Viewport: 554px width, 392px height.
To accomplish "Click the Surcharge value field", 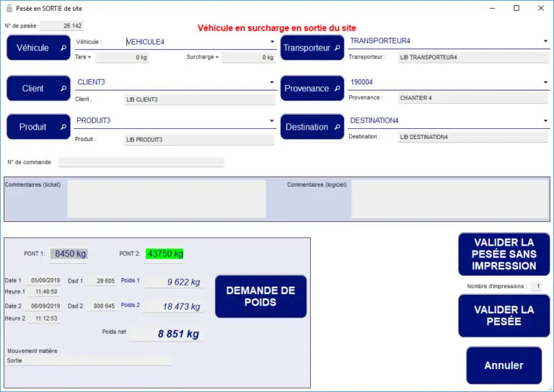I will point(248,58).
